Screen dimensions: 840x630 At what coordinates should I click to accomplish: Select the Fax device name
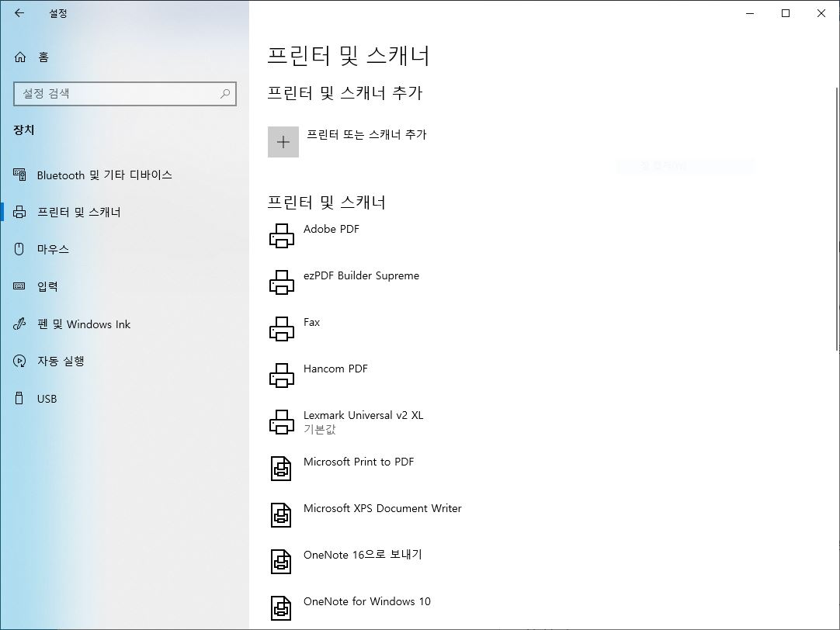311,322
